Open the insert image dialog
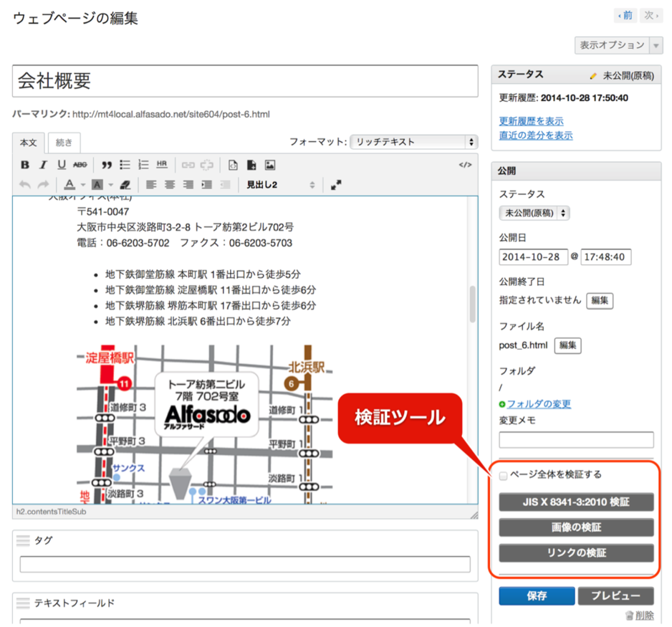The height and width of the screenshot is (627, 672). [270, 165]
